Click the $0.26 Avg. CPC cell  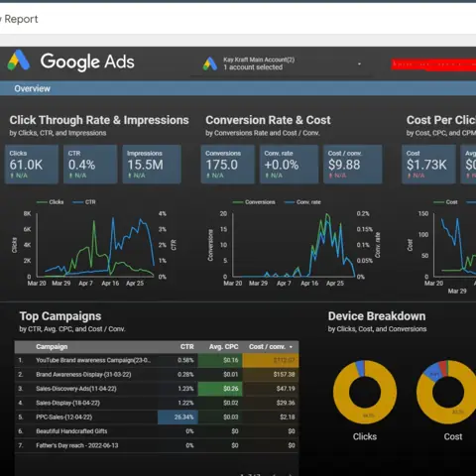[x=220, y=389]
